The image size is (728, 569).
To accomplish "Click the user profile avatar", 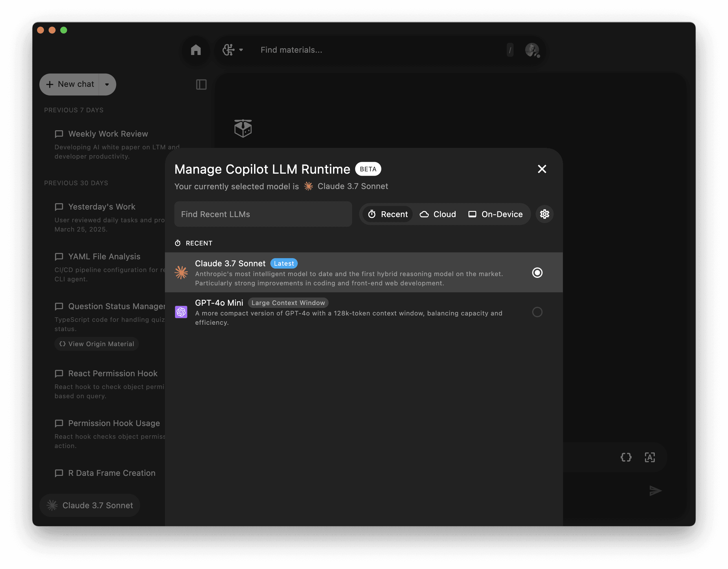I will 532,50.
